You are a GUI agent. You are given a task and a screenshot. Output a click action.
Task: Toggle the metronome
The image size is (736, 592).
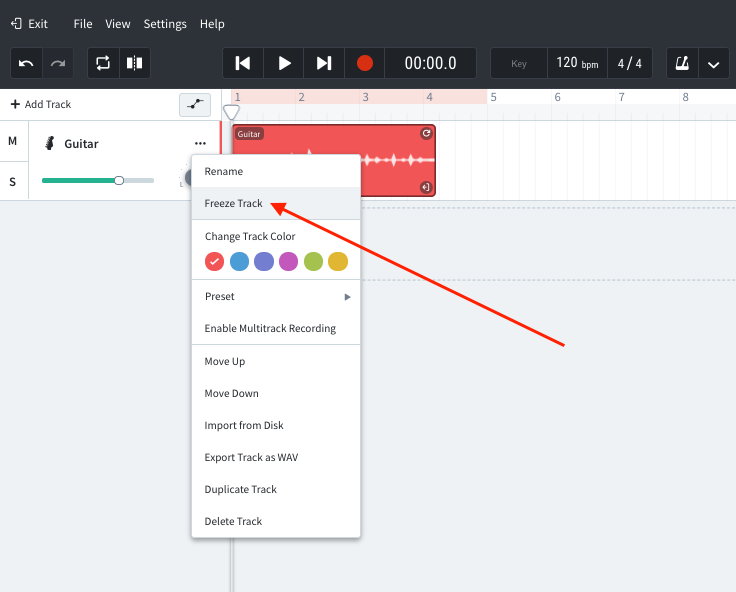click(x=682, y=63)
